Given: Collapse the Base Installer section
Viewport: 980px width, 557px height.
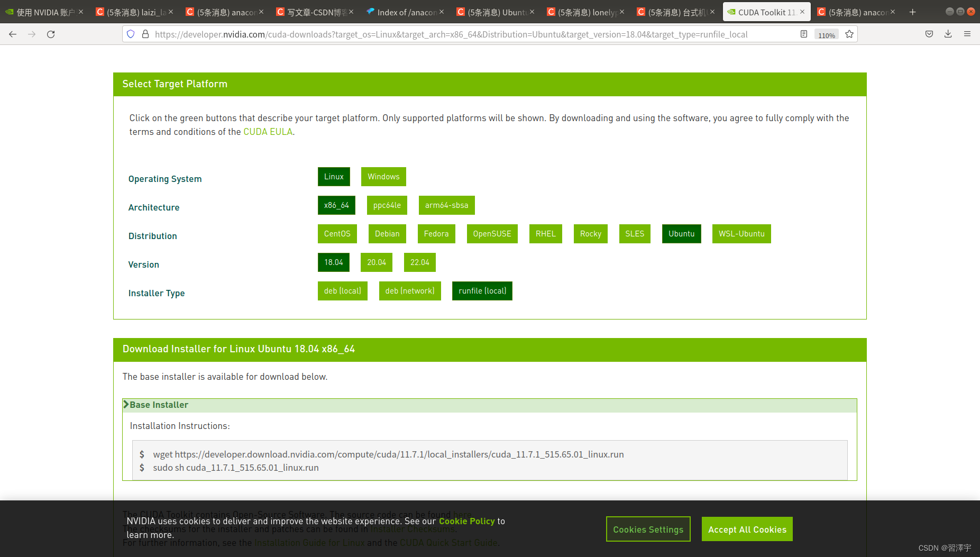Looking at the screenshot, I should pos(489,405).
